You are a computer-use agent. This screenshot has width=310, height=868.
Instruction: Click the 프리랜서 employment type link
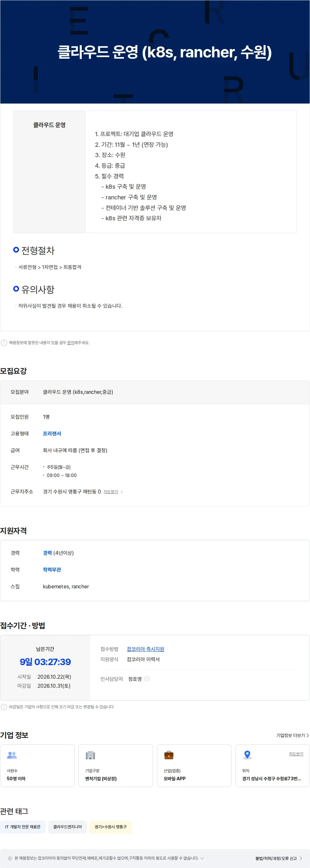pyautogui.click(x=52, y=433)
